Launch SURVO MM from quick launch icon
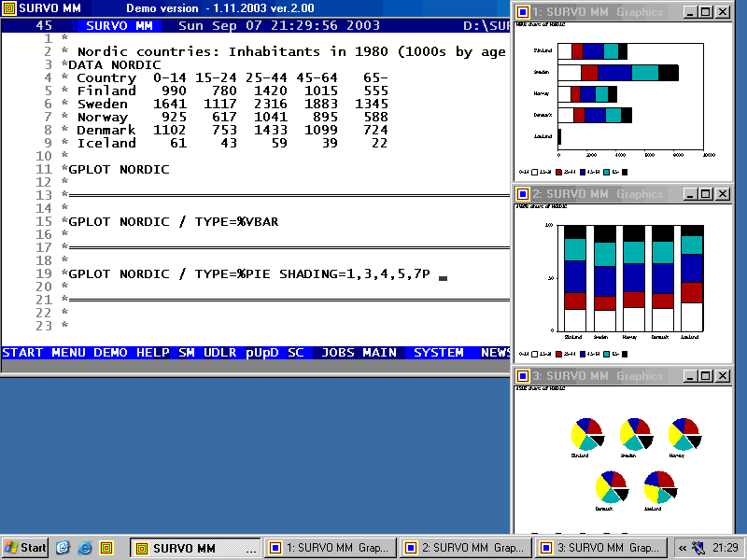 (x=106, y=548)
